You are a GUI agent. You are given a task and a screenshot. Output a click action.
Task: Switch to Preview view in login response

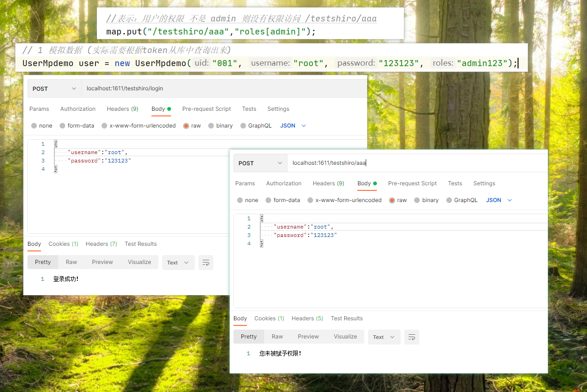pos(102,262)
